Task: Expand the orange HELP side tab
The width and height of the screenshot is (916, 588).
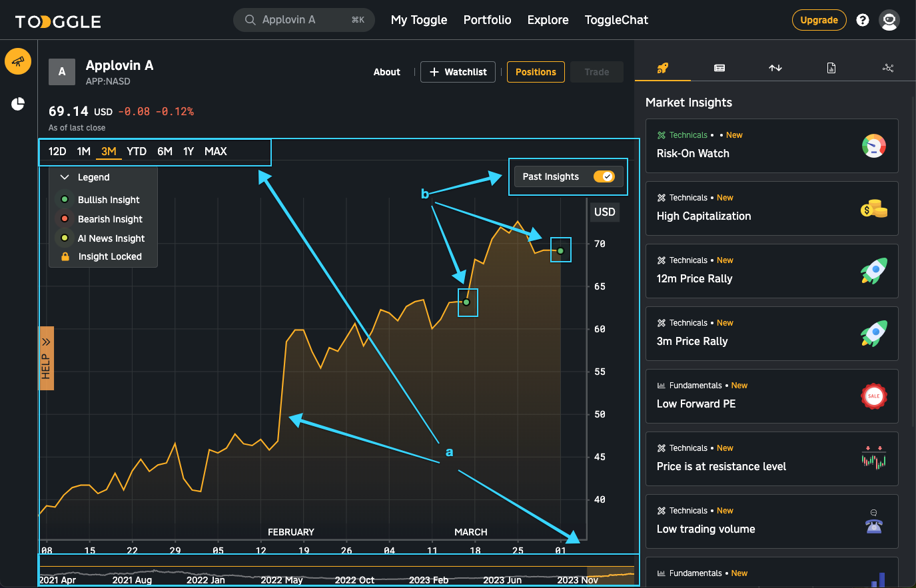Action: click(46, 358)
